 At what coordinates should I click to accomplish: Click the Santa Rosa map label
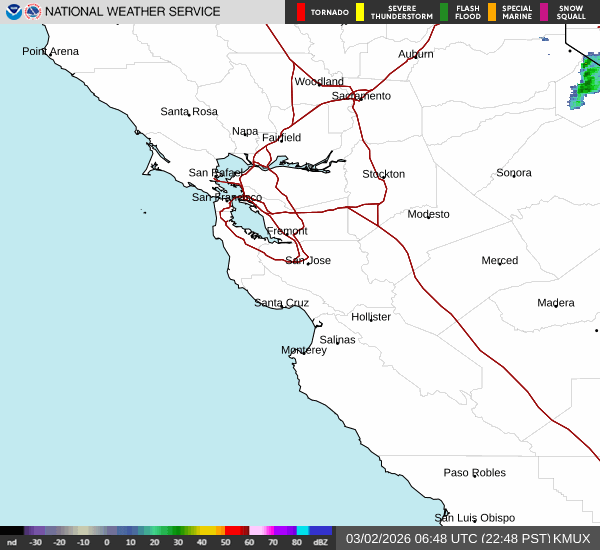coord(189,111)
